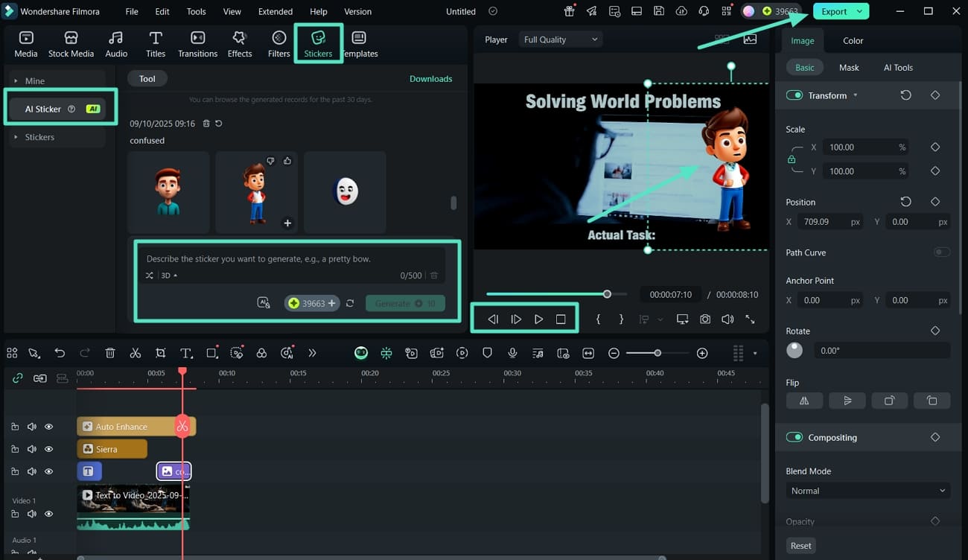This screenshot has height=560, width=968.
Task: Delete the 09/10/2025 generation record
Action: coord(206,124)
